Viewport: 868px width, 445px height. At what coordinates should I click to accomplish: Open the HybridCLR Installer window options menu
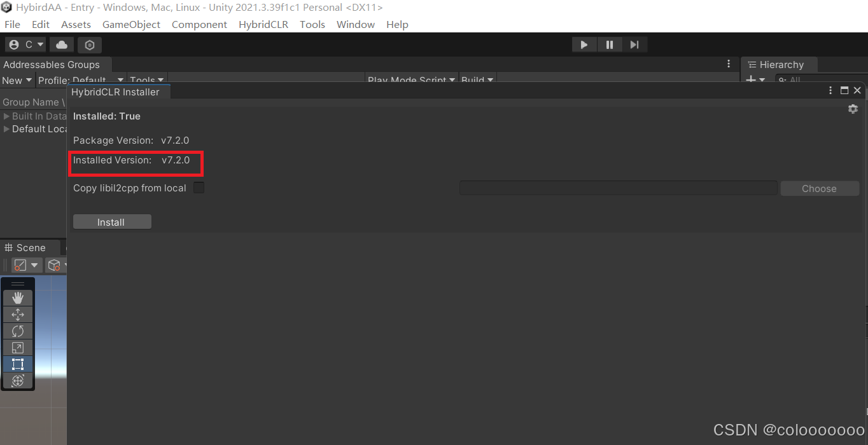830,91
